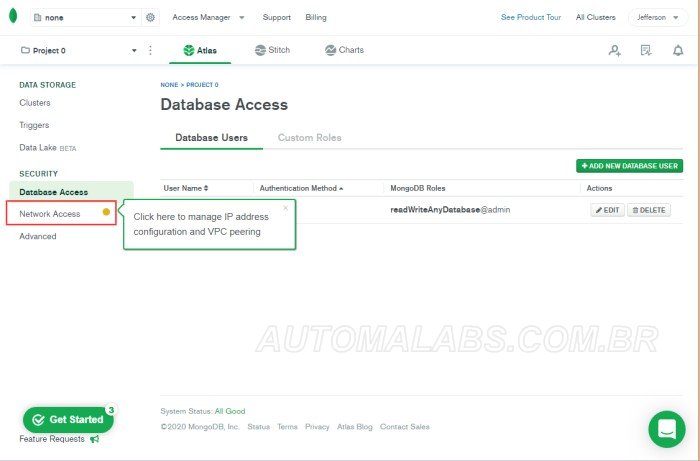Image resolution: width=700 pixels, height=461 pixels.
Task: Open the chat support bubble
Action: (667, 429)
